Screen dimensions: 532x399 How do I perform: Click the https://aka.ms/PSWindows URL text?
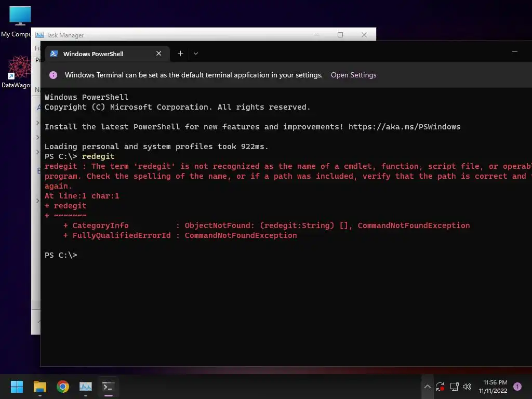[404, 127]
